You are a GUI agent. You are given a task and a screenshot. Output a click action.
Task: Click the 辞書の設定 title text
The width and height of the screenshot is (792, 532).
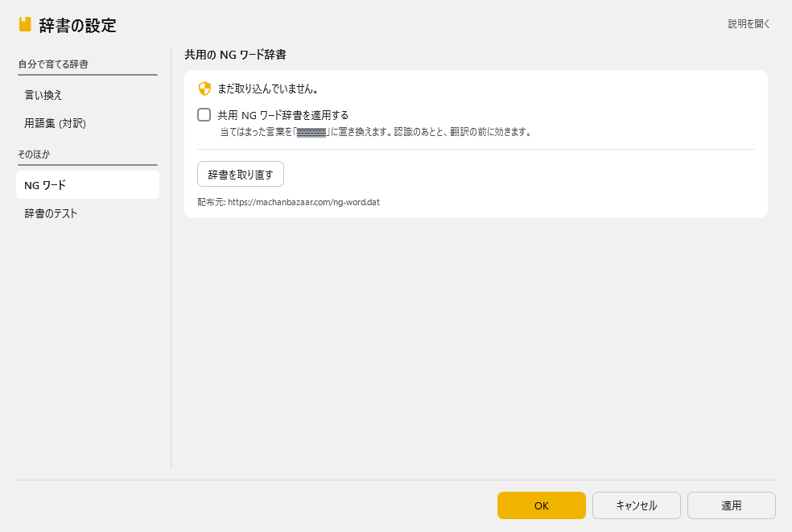[77, 25]
